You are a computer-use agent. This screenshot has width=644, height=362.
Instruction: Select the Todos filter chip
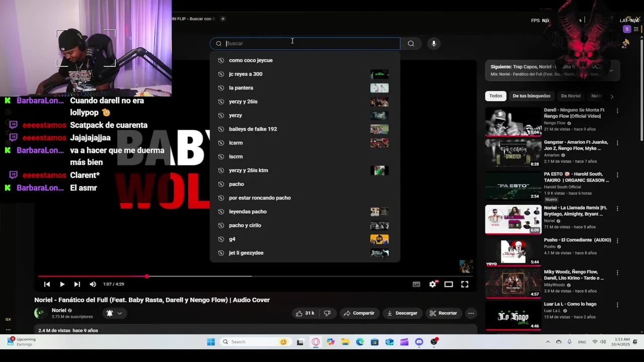pos(496,96)
